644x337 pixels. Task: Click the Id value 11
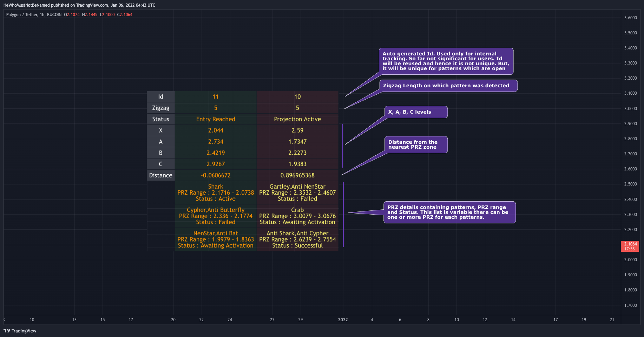tap(216, 97)
